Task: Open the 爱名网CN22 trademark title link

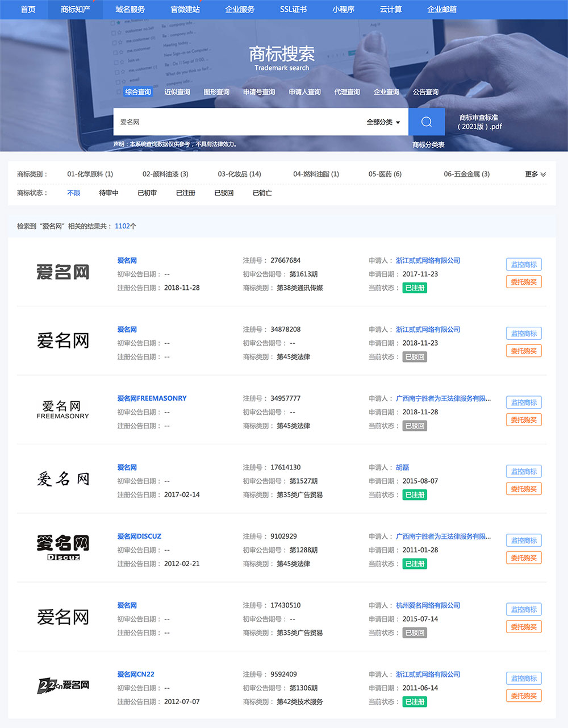Action: pos(136,675)
